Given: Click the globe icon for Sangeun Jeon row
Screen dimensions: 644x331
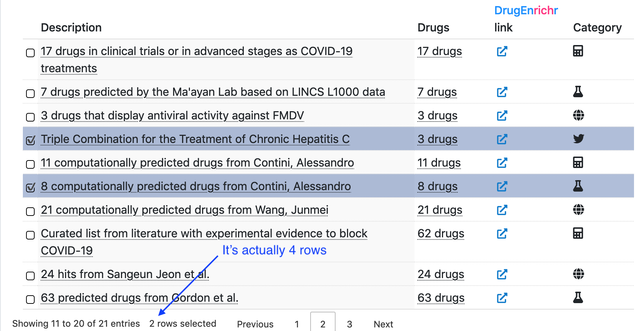Looking at the screenshot, I should tap(578, 275).
